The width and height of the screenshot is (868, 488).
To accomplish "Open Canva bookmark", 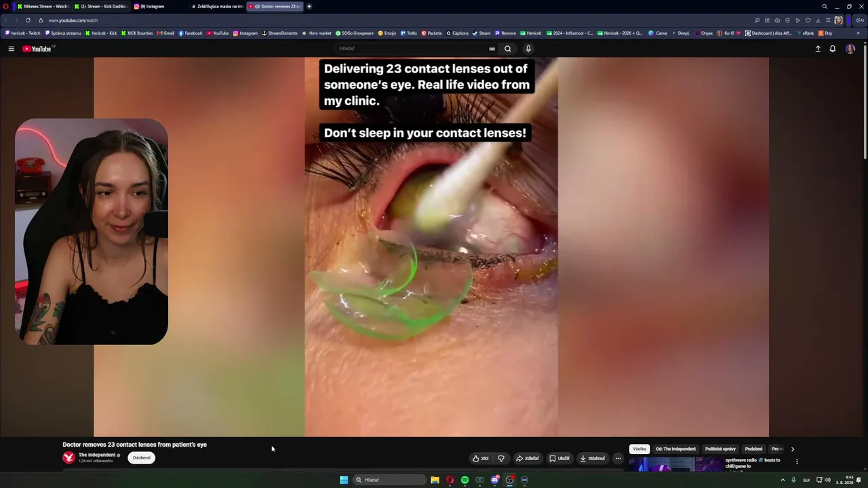I will click(x=658, y=33).
